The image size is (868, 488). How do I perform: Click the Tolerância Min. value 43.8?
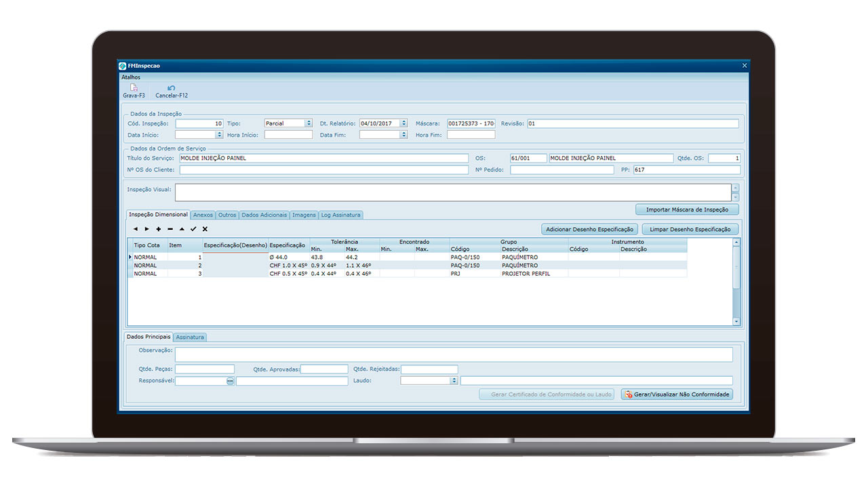pyautogui.click(x=327, y=258)
